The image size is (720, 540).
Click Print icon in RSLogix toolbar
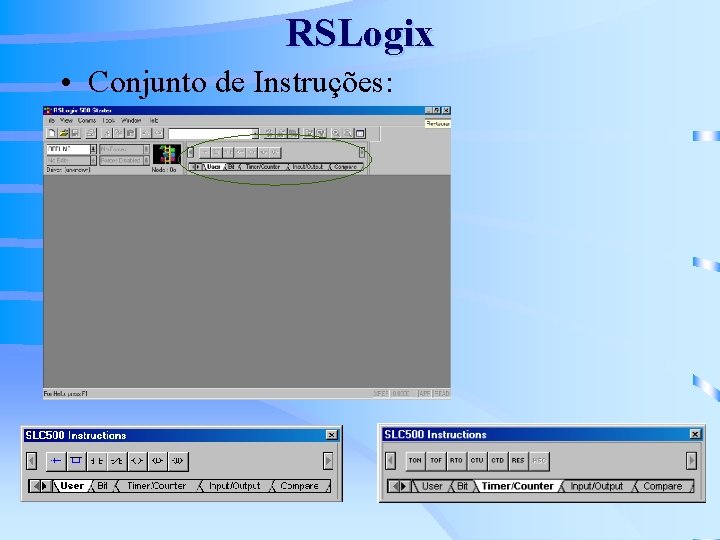click(x=90, y=133)
